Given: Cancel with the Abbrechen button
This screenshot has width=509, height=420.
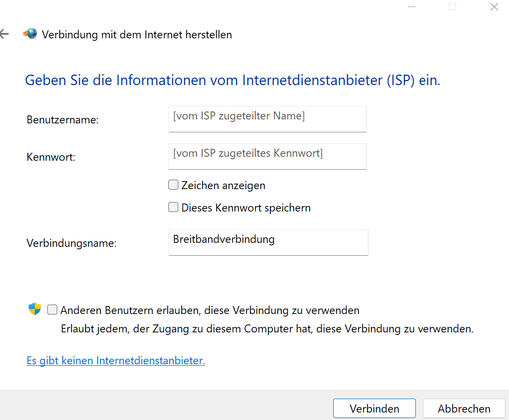Looking at the screenshot, I should [x=464, y=409].
